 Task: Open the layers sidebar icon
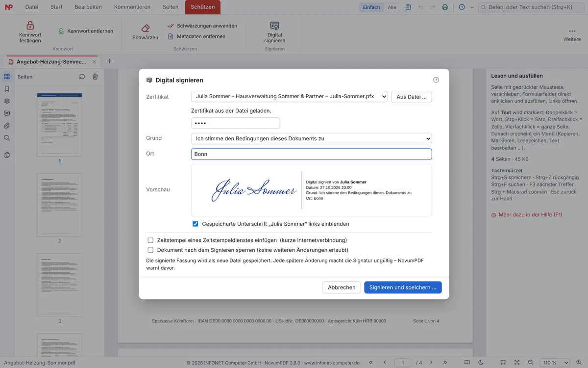coord(7,101)
